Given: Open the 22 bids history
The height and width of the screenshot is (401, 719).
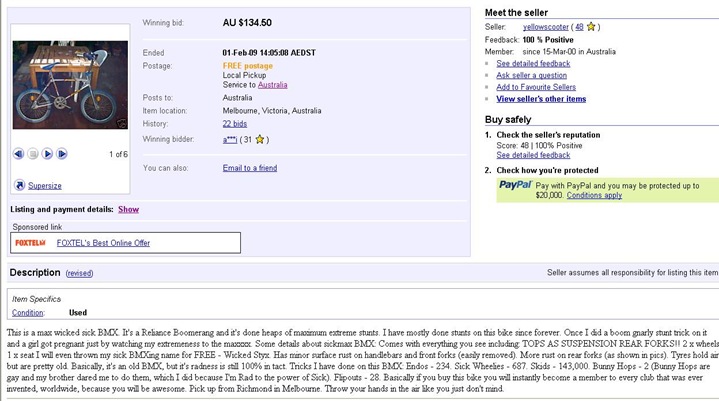Looking at the screenshot, I should [x=235, y=124].
